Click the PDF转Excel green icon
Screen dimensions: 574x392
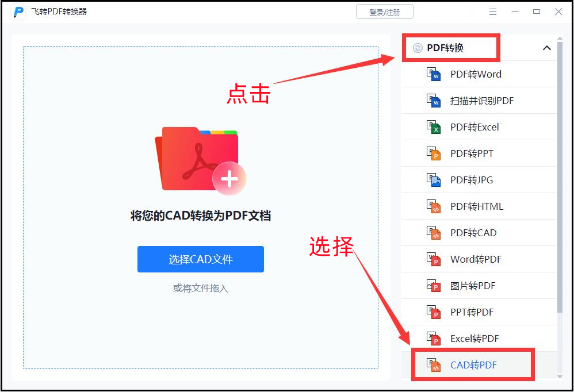tap(434, 127)
